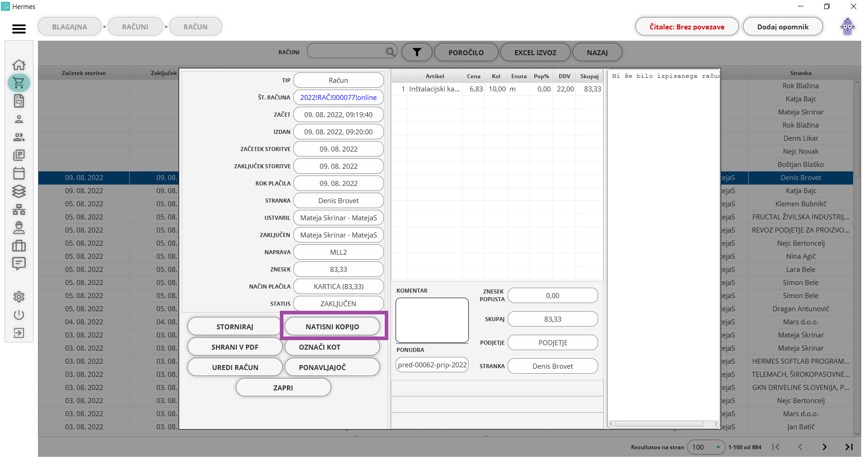Select the Klemen Bubnikč row
The image size is (868, 465).
pos(801,204)
